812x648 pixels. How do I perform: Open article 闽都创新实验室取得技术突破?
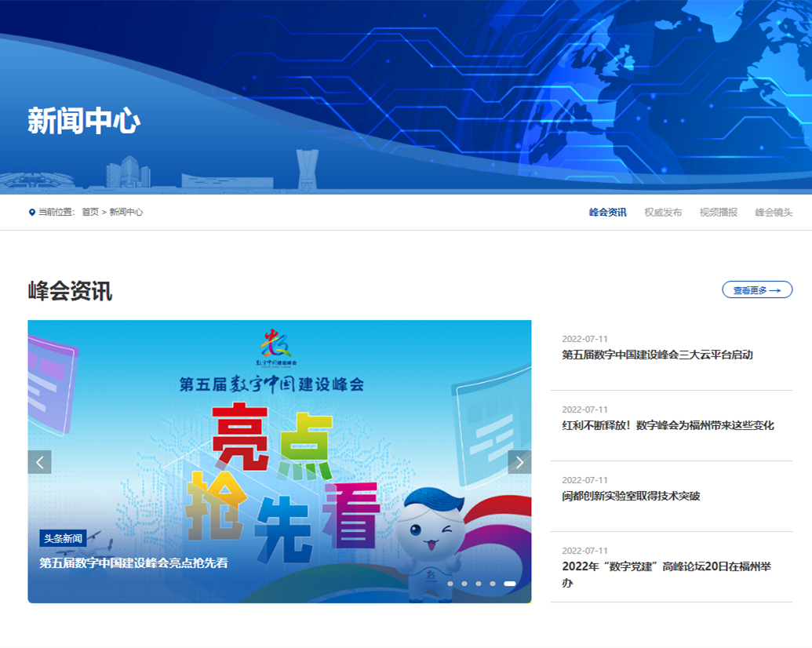point(631,496)
